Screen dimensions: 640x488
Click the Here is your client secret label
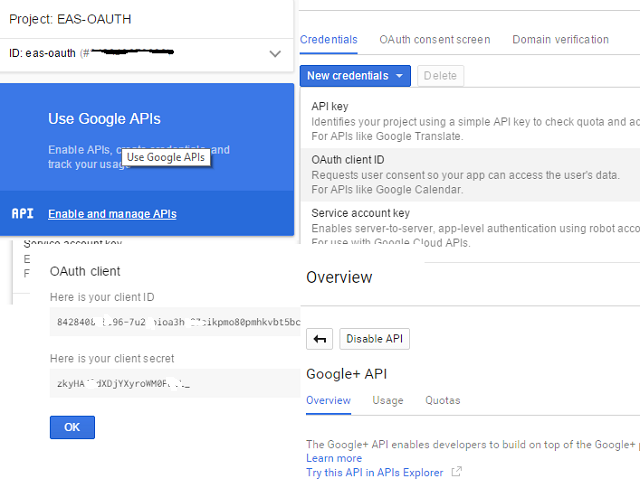pyautogui.click(x=112, y=359)
